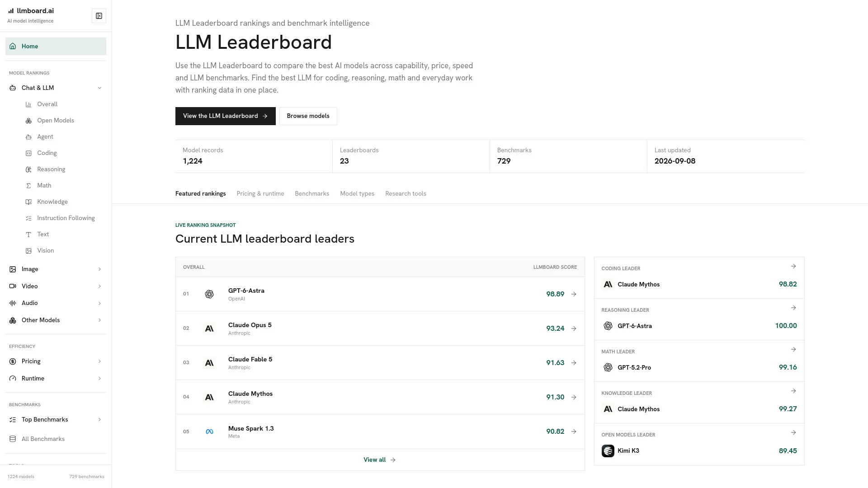
Task: Open the Reasoning Leader GPT-6-Astra card
Action: pos(699,319)
